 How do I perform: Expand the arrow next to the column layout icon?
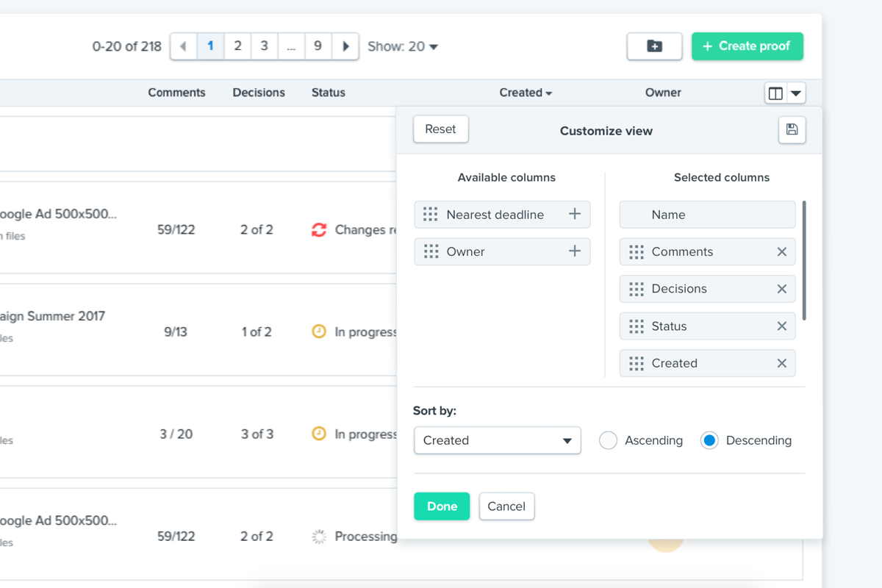797,93
